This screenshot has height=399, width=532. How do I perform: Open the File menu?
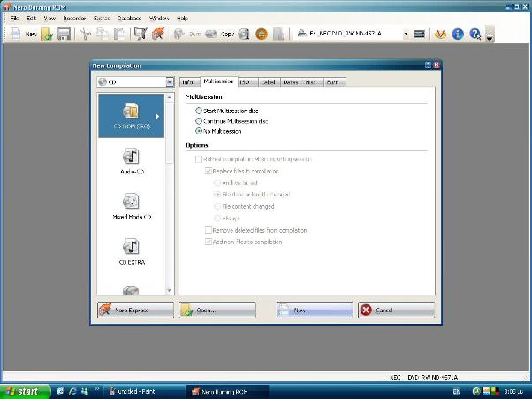point(15,18)
